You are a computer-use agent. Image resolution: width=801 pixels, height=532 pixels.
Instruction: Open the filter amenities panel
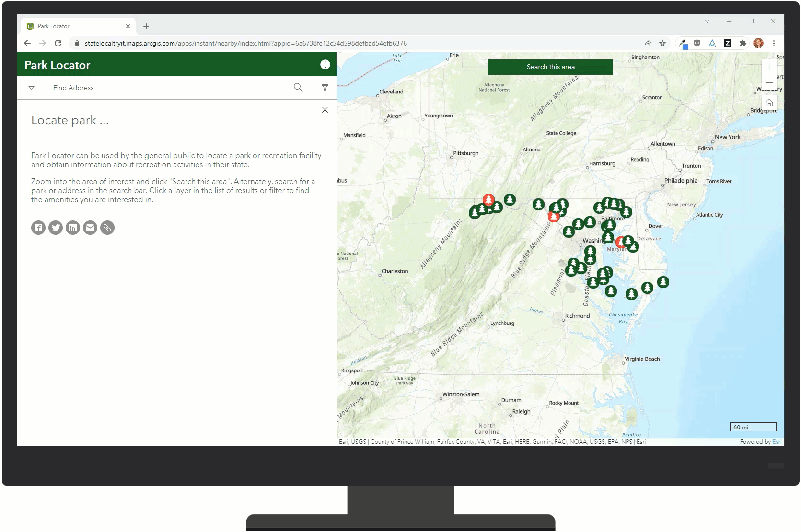coord(325,88)
